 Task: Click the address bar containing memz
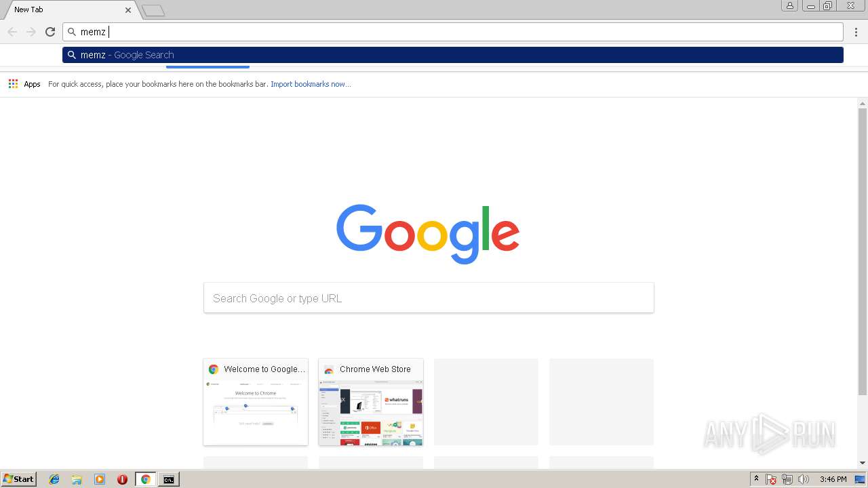click(453, 32)
